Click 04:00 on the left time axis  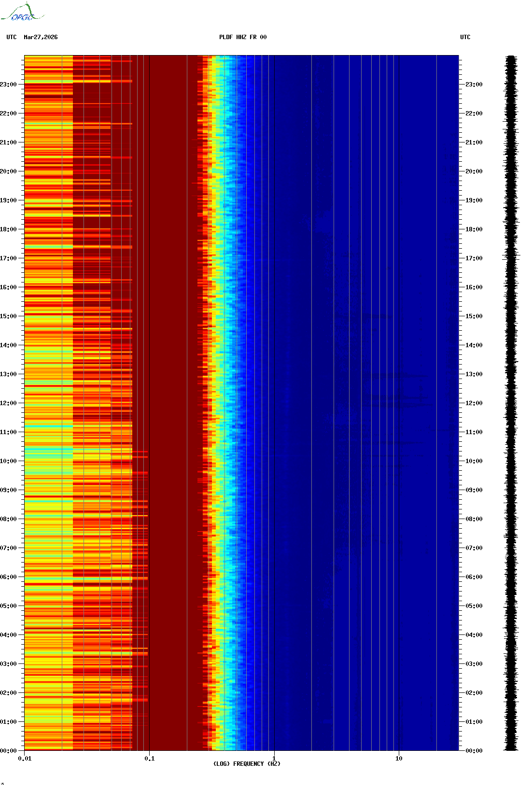pyautogui.click(x=8, y=635)
